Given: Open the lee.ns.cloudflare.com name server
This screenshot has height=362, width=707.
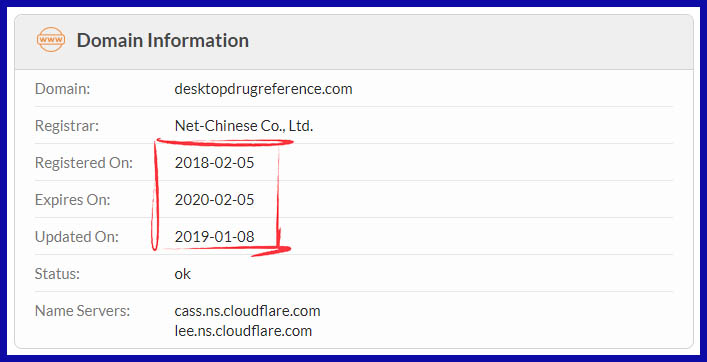Looking at the screenshot, I should pos(243,331).
